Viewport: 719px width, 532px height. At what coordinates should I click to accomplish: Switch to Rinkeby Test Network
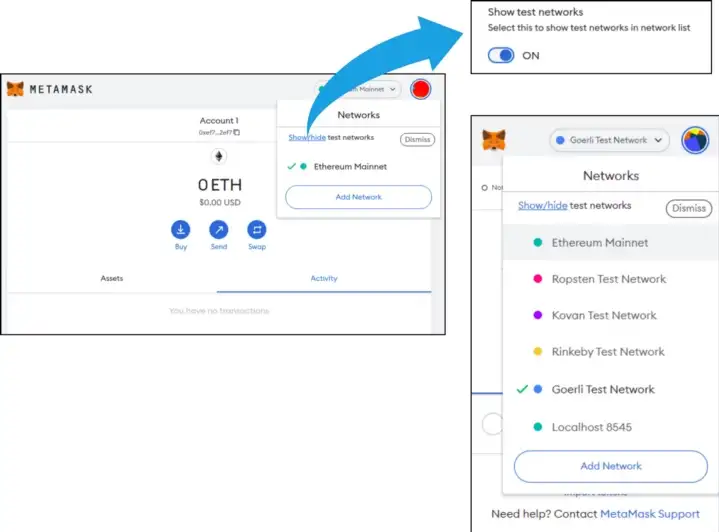pyautogui.click(x=607, y=352)
